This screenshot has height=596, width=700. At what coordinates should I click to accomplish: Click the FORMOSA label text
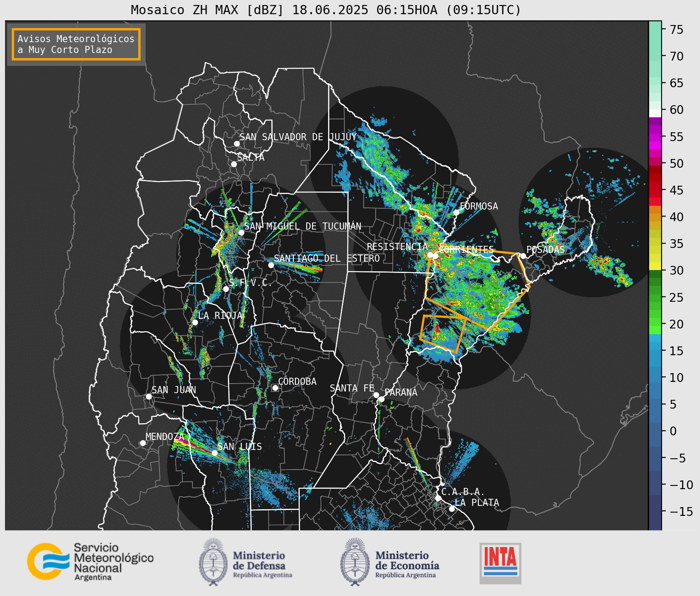[479, 206]
